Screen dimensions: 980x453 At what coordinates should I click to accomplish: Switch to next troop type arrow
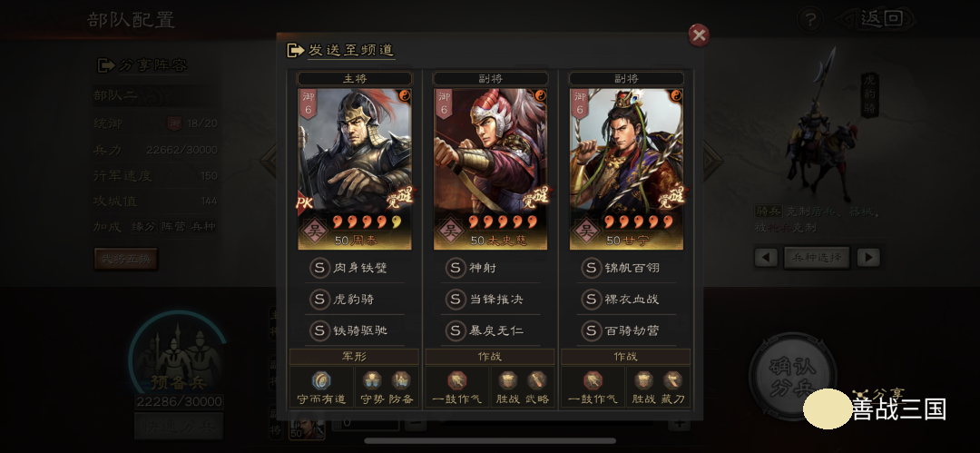tap(868, 257)
